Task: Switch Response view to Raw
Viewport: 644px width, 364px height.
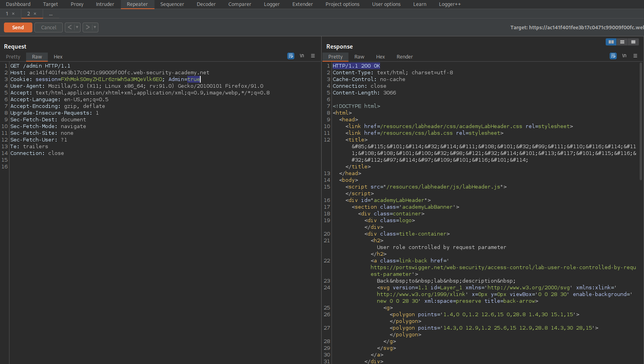Action: click(359, 57)
